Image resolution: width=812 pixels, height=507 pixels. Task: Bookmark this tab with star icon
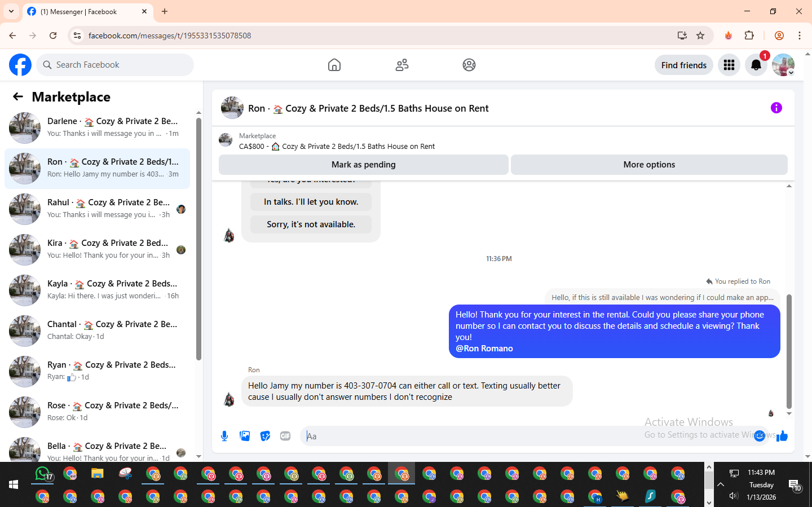click(700, 36)
